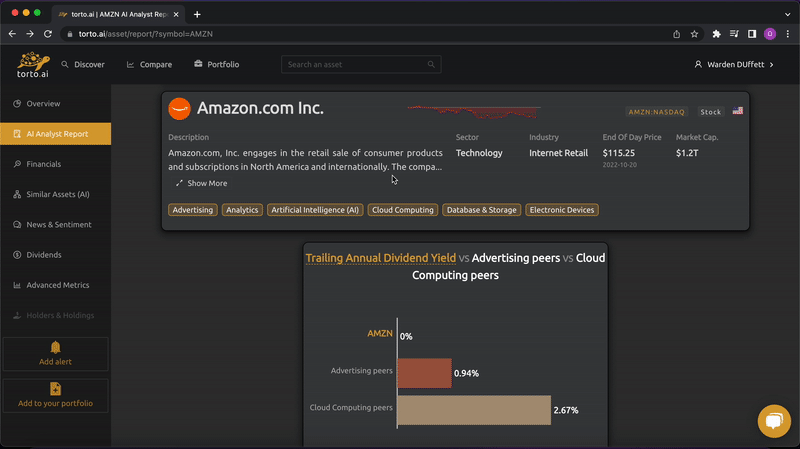Click the Holders & Holdings sidebar icon
The image size is (800, 449).
pyautogui.click(x=17, y=315)
